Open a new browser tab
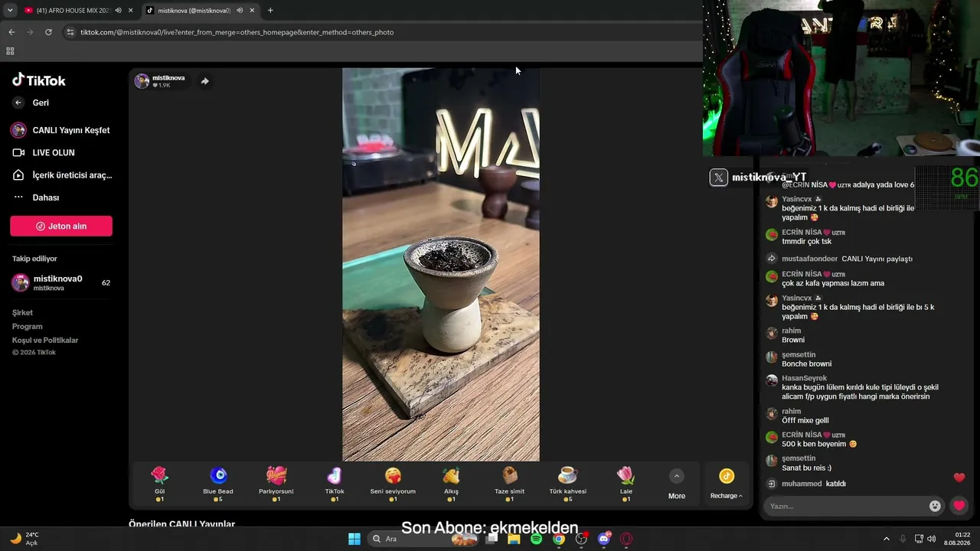980x551 pixels. [270, 11]
